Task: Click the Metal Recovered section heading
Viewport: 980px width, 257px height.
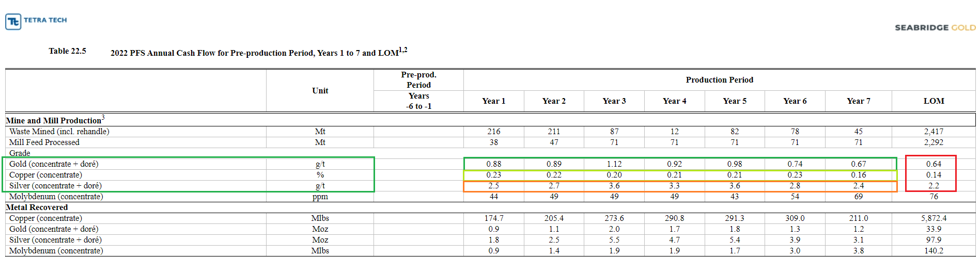Action: pos(37,207)
